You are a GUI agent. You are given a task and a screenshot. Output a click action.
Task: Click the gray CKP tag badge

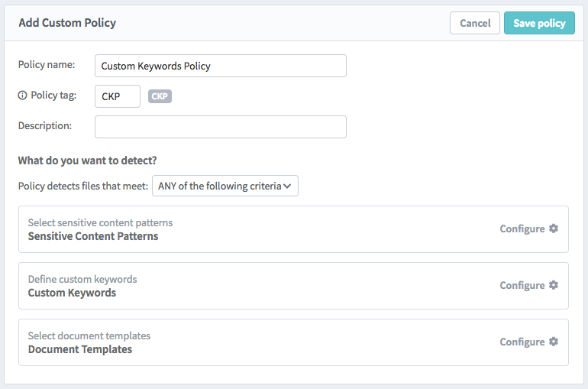pyautogui.click(x=160, y=96)
